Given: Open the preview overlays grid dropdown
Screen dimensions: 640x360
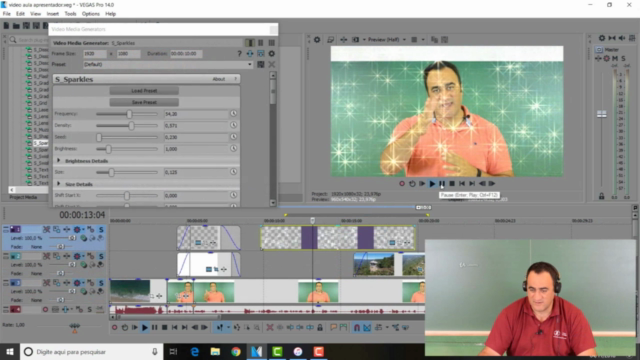Looking at the screenshot, I should coord(423,40).
